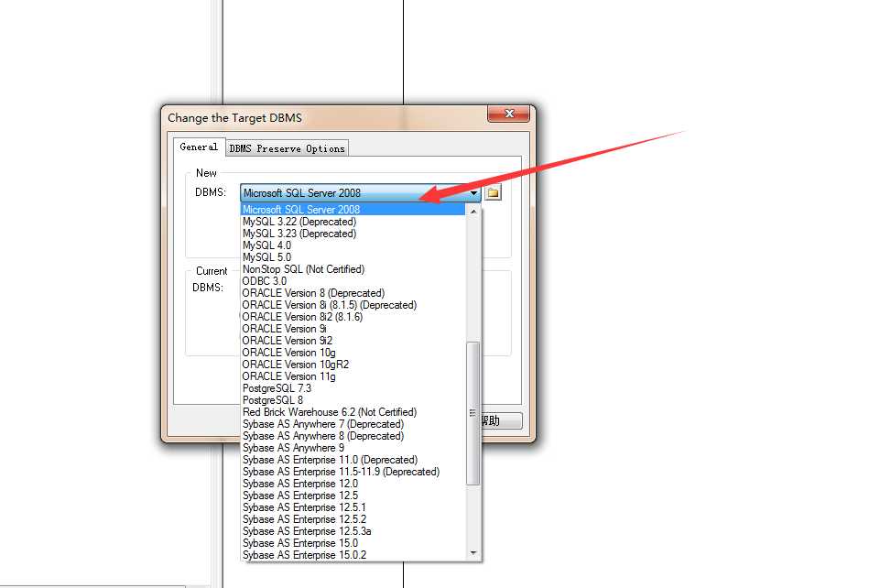The width and height of the screenshot is (880, 588).
Task: Select PostgreSQL 8
Action: pyautogui.click(x=353, y=400)
